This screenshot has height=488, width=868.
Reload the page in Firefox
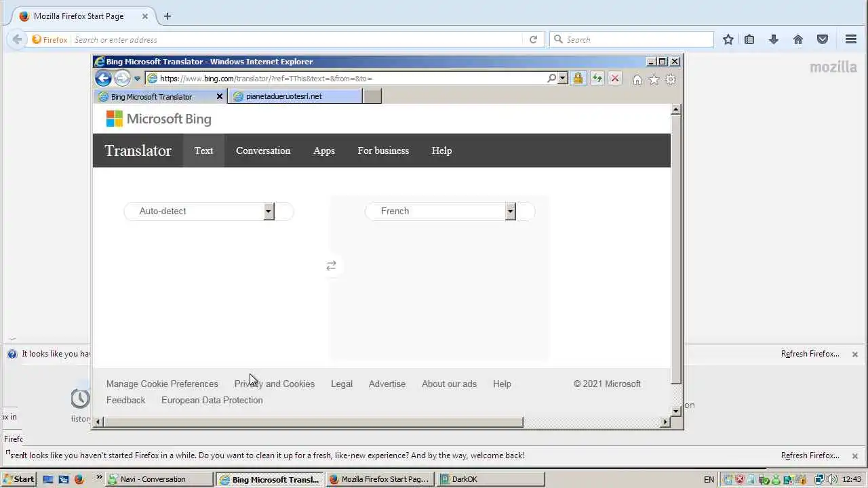(533, 39)
